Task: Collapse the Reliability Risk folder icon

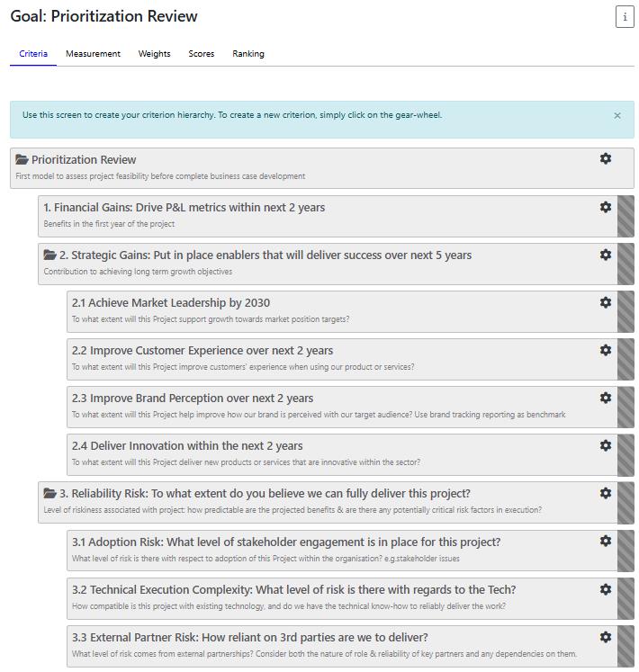Action: [x=49, y=493]
